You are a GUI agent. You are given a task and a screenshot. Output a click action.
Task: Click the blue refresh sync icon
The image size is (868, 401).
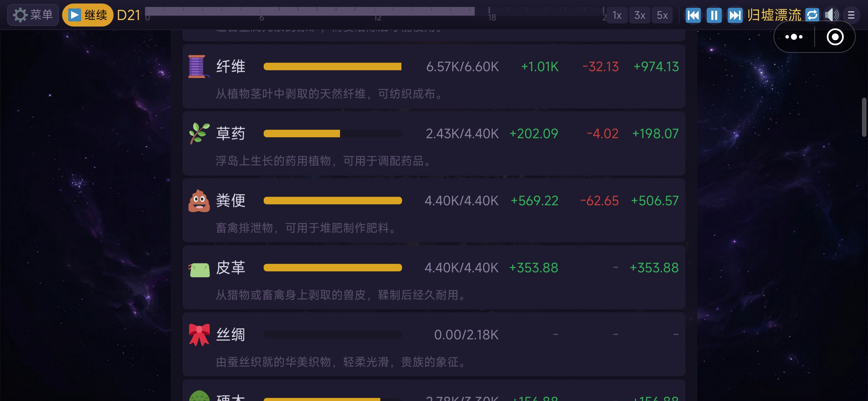(x=812, y=15)
